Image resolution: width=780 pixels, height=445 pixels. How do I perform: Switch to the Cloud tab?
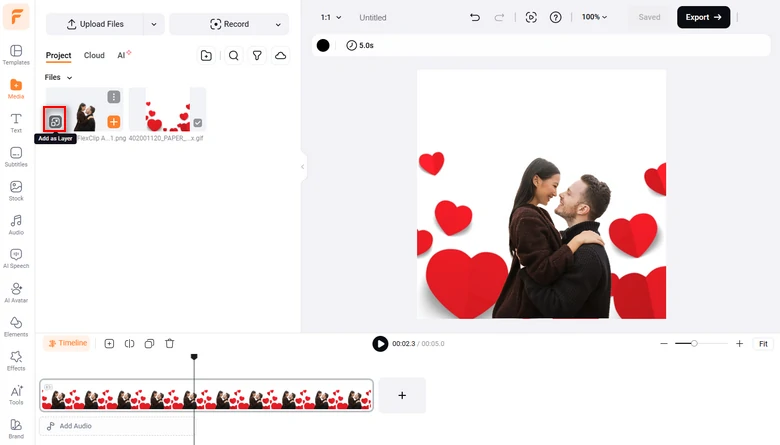pos(94,55)
